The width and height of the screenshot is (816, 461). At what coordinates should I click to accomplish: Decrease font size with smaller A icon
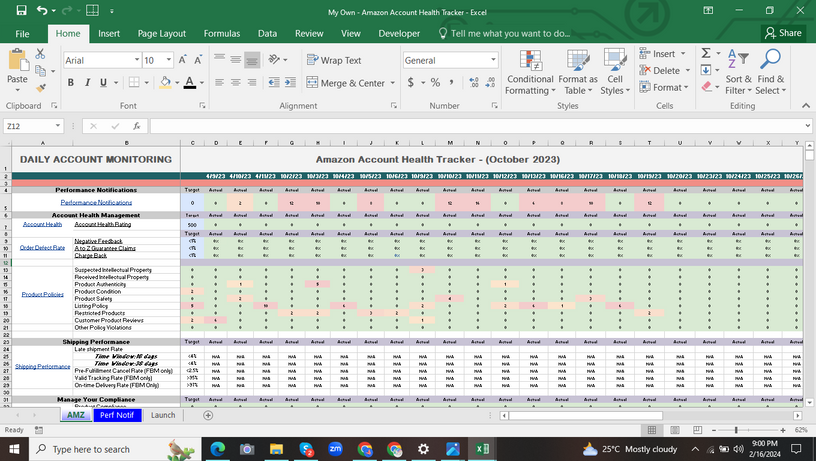coord(198,60)
